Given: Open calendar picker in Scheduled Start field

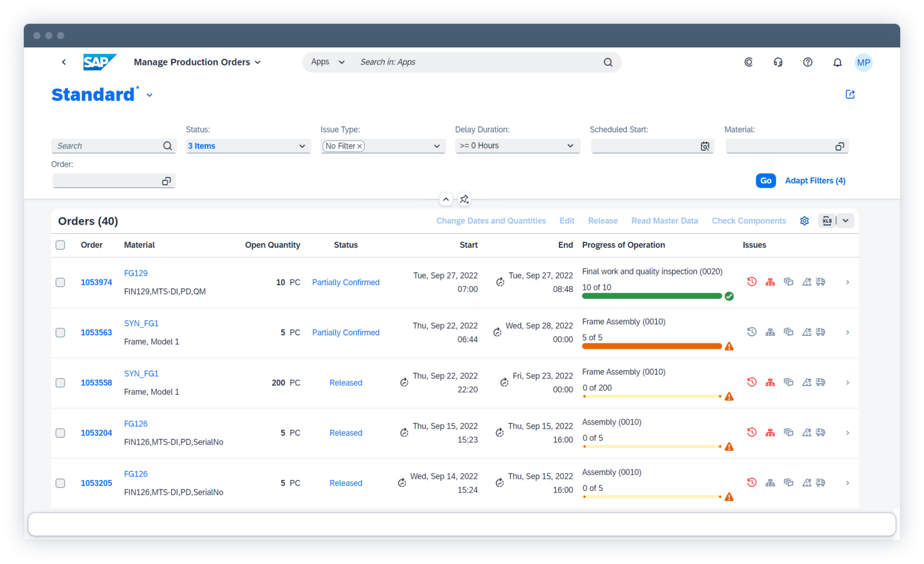Looking at the screenshot, I should [704, 146].
